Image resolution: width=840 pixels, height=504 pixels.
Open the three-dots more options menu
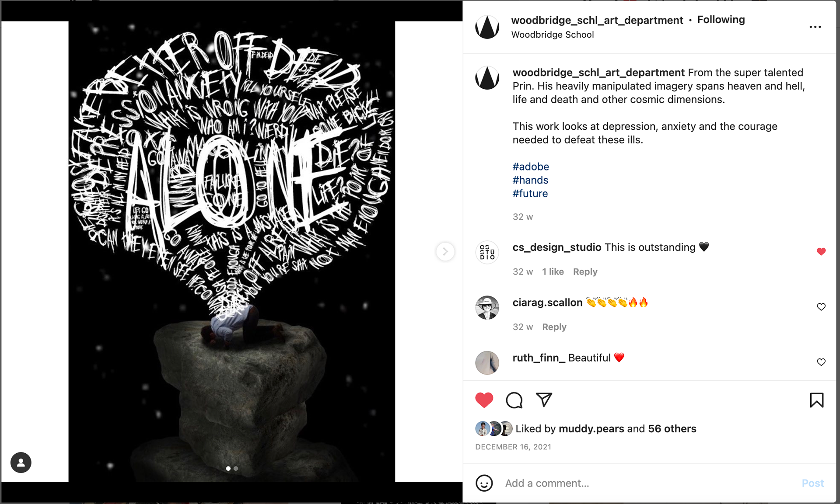815,27
